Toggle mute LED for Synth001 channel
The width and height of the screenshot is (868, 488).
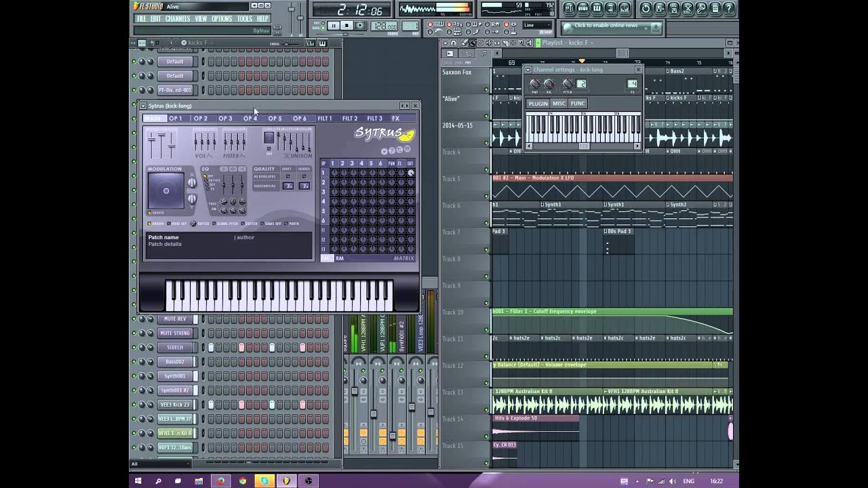[134, 376]
